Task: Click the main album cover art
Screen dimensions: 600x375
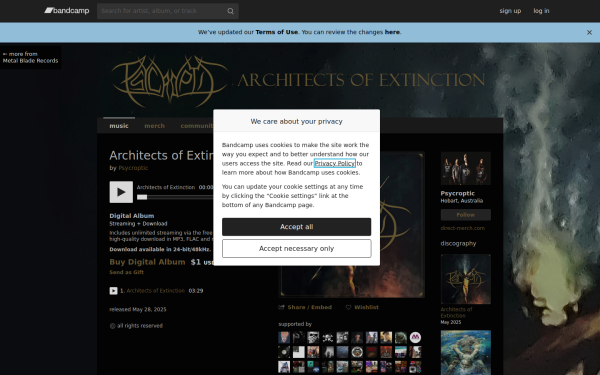Action: (x=351, y=224)
